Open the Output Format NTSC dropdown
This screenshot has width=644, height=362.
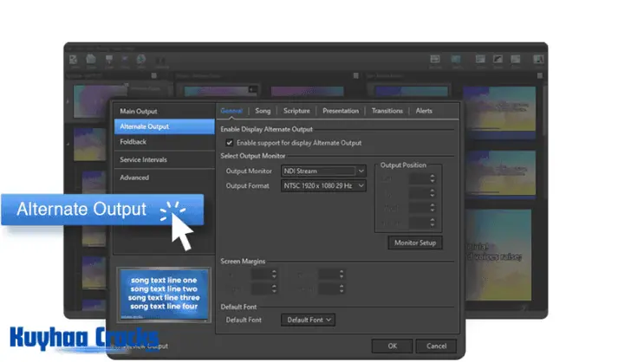point(361,185)
